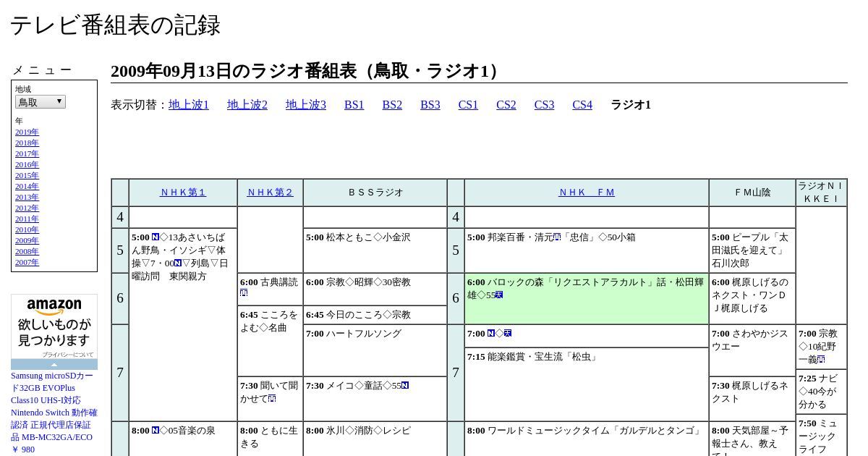Click the N icon in NHK FM 7:00
Image resolution: width=868 pixels, height=456 pixels.
[491, 333]
